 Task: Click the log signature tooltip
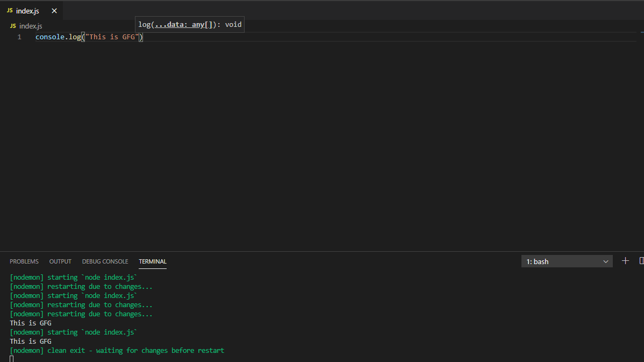tap(190, 24)
